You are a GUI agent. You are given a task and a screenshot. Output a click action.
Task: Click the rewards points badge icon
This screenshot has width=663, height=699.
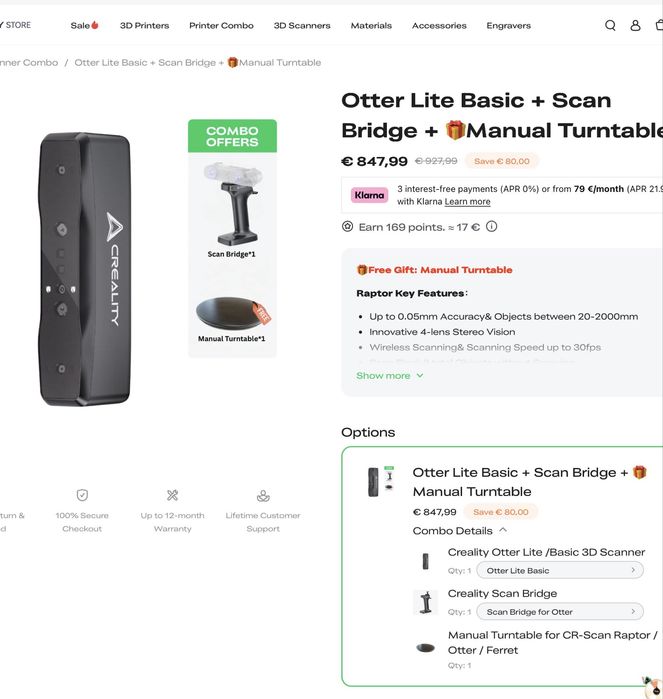point(347,227)
